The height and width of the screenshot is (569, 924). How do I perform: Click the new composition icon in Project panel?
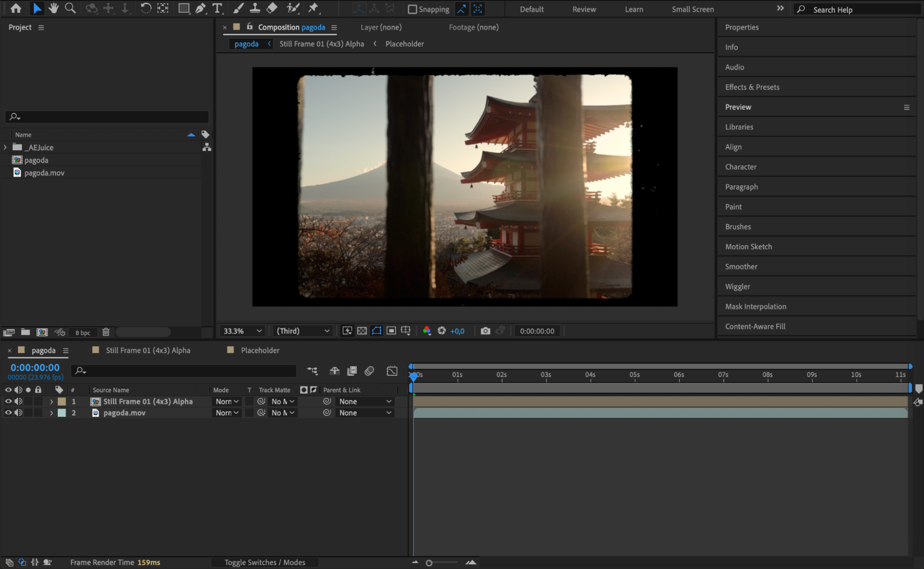[42, 332]
